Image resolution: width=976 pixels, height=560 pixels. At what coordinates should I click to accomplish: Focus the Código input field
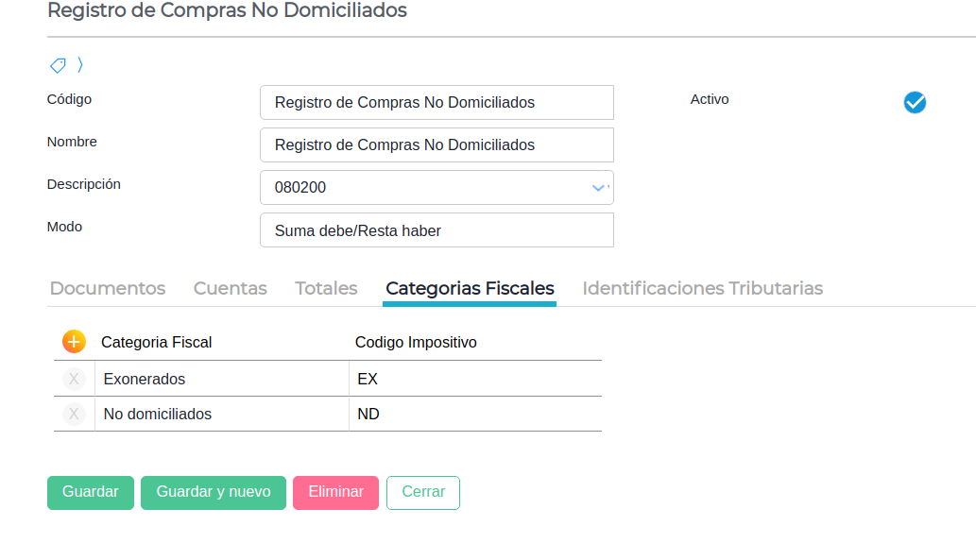pos(437,102)
